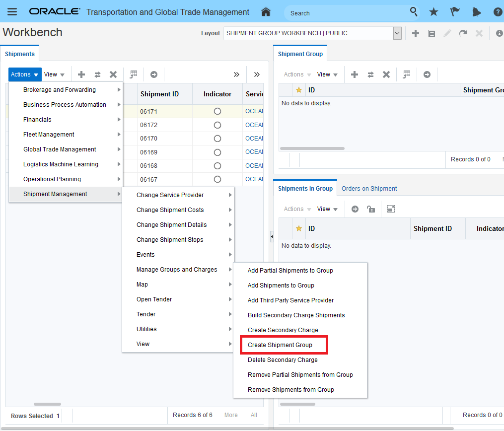Open View dropdown in Shipments in Group panel
The image size is (504, 431).
point(327,209)
